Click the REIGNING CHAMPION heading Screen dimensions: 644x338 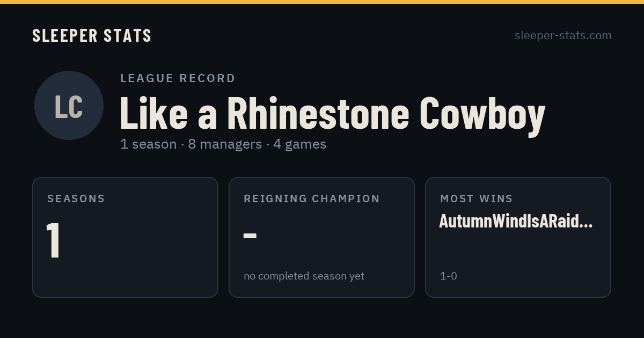coord(312,199)
